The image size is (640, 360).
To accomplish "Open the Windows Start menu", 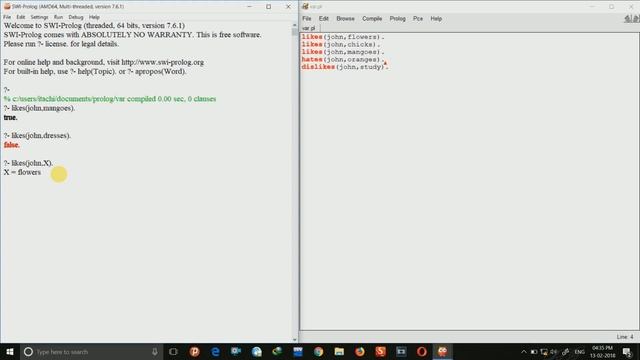I will click(x=10, y=351).
